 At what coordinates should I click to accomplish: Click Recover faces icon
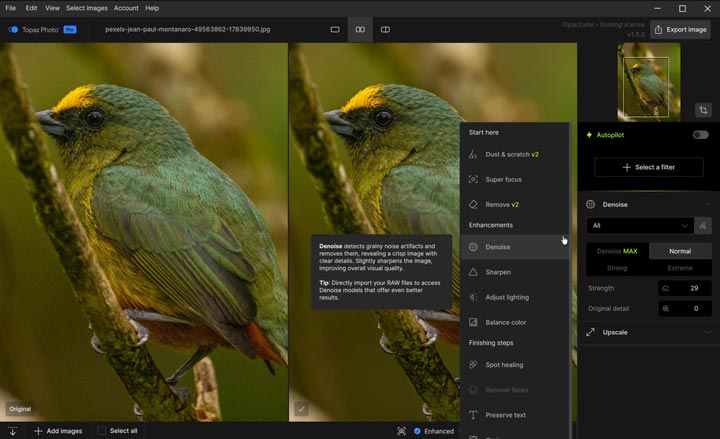coord(473,389)
